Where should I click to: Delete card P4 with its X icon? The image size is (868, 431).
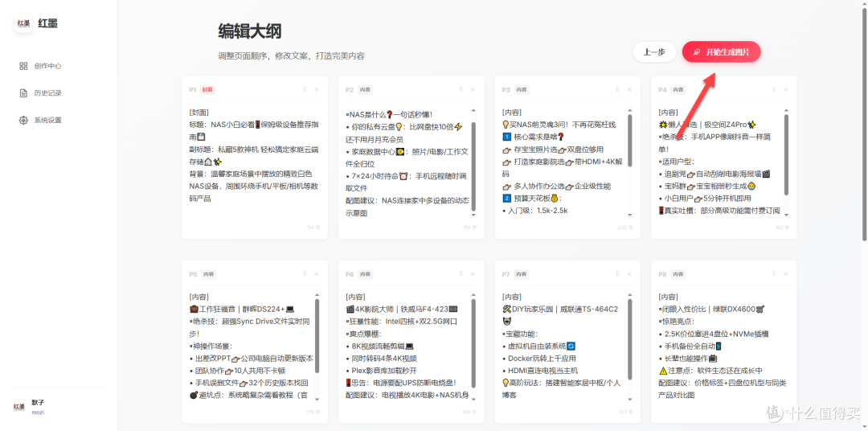coord(786,89)
